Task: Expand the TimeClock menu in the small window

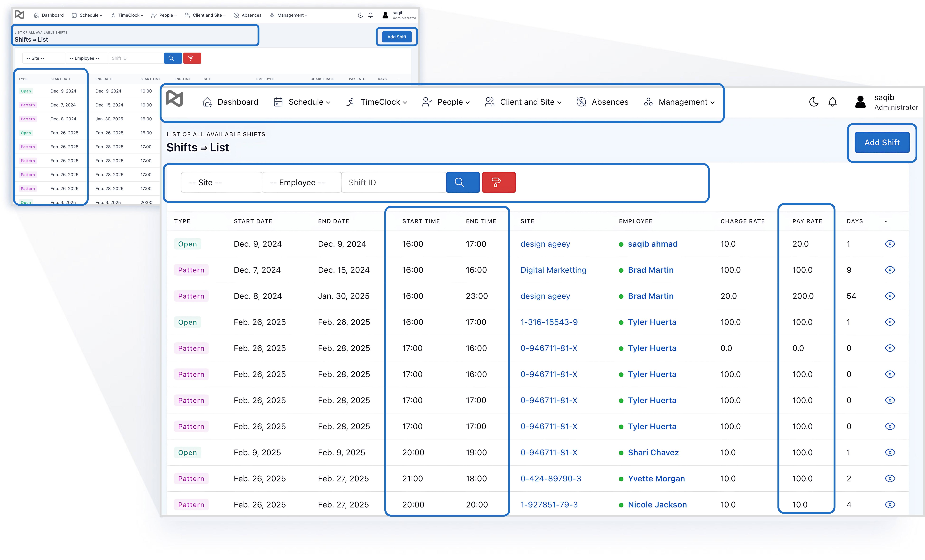Action: pyautogui.click(x=127, y=15)
